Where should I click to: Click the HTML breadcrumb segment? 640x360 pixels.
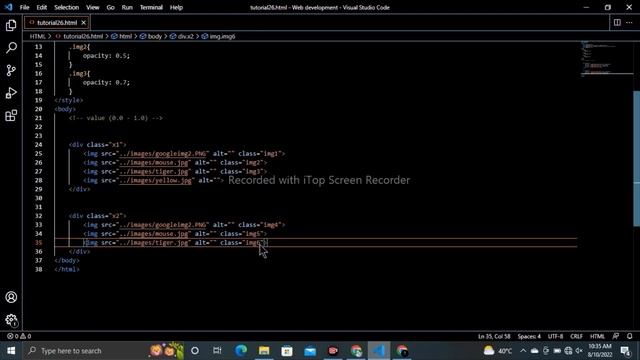coord(38,36)
